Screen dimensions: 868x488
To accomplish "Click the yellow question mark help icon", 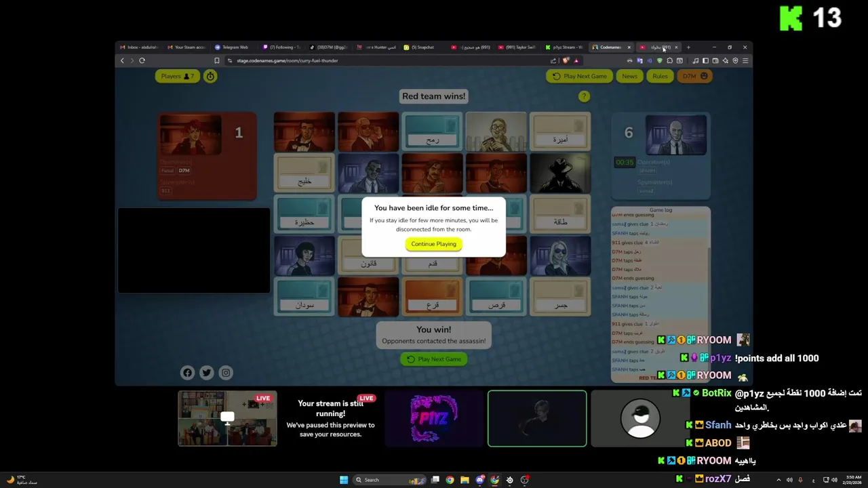I will click(584, 96).
